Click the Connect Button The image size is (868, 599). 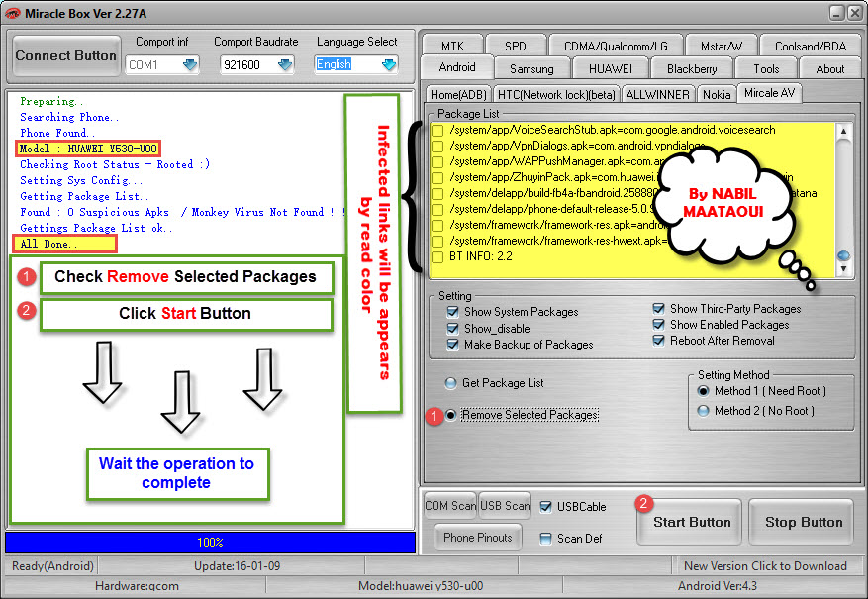(x=66, y=55)
